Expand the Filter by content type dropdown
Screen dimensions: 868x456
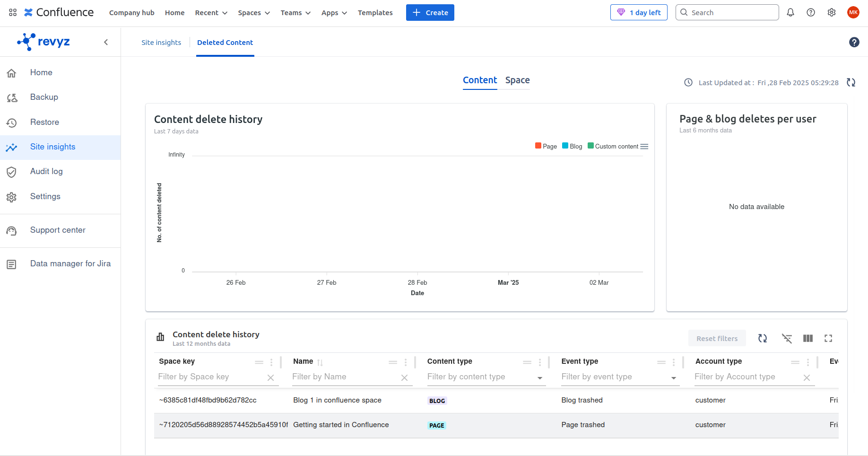pyautogui.click(x=540, y=378)
